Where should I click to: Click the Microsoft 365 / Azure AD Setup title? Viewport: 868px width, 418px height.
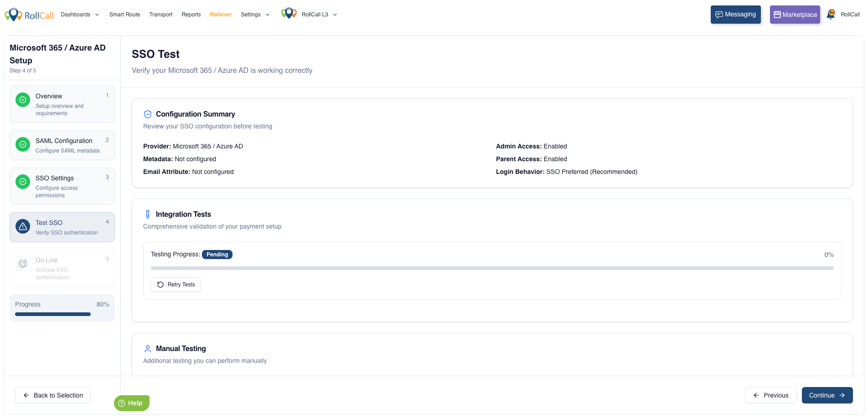pyautogui.click(x=57, y=54)
